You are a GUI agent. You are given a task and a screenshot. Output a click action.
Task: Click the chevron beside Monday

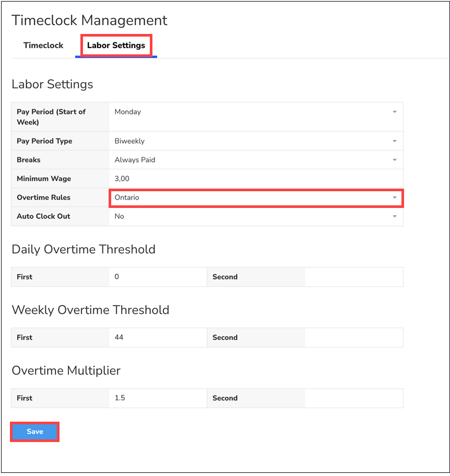point(395,112)
